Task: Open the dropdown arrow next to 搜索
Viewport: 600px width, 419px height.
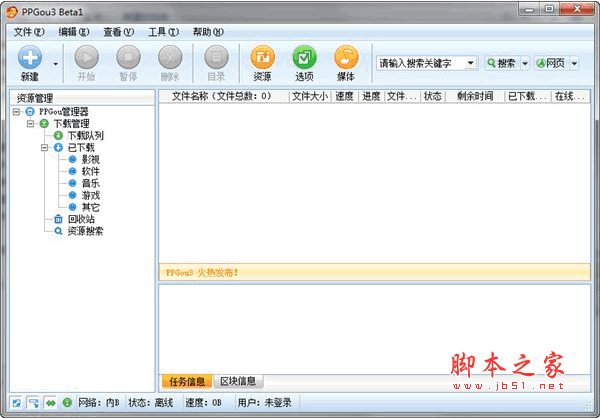Action: tap(525, 64)
